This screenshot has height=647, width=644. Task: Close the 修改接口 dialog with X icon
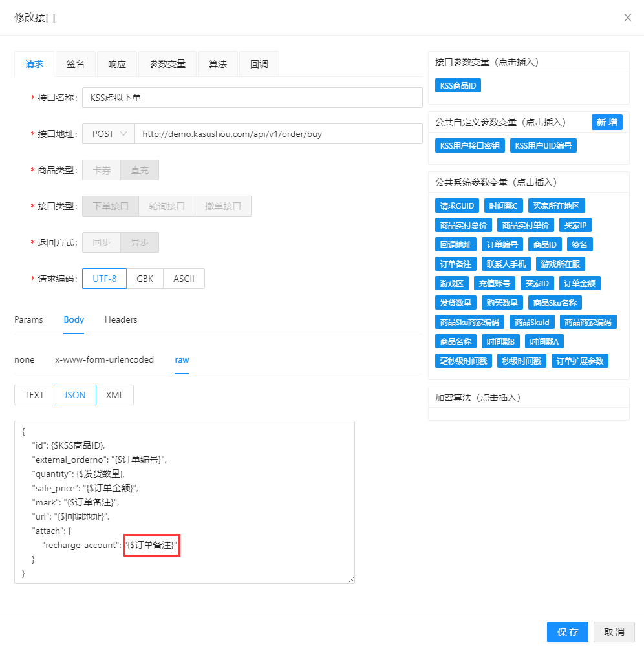627,17
